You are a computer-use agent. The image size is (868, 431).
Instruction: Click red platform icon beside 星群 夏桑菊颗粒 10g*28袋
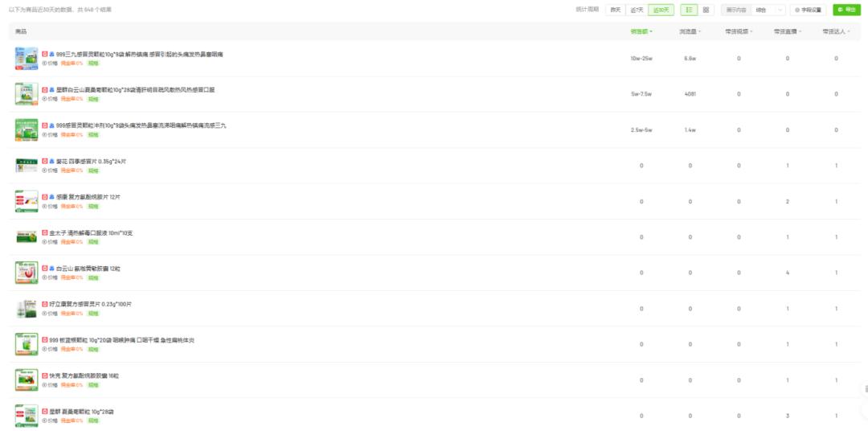point(45,412)
